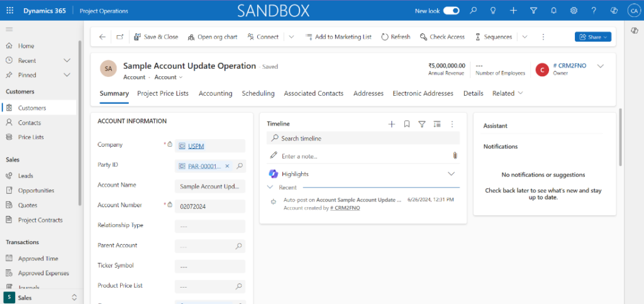Click Add to Marketing List
Screen dimensions: 644x304
pyautogui.click(x=338, y=37)
